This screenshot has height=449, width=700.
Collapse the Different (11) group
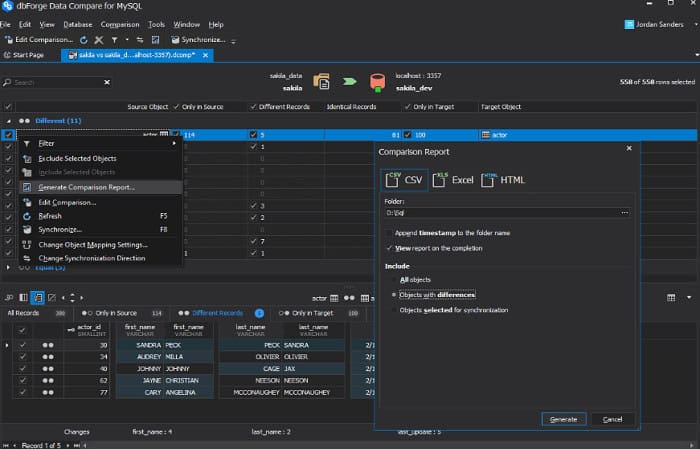click(x=8, y=121)
